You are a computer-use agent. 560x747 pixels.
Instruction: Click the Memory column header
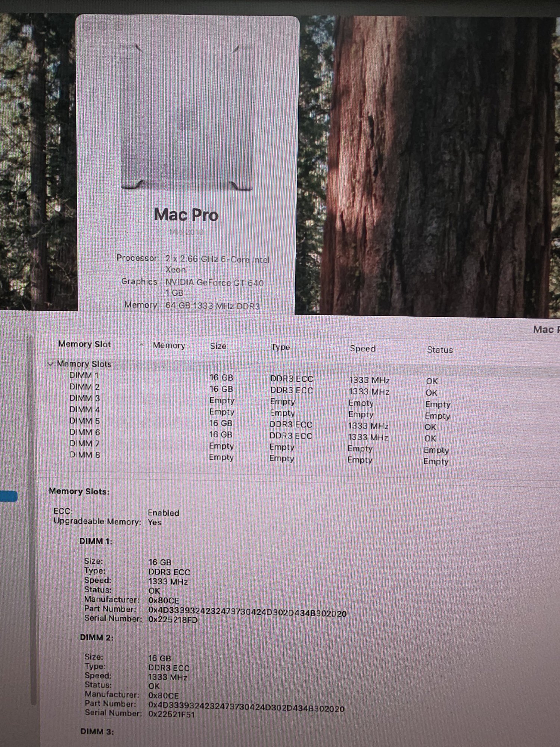(169, 345)
